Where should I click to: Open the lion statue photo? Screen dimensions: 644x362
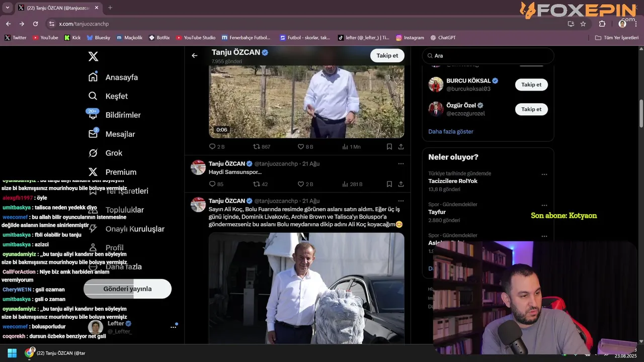tap(306, 289)
